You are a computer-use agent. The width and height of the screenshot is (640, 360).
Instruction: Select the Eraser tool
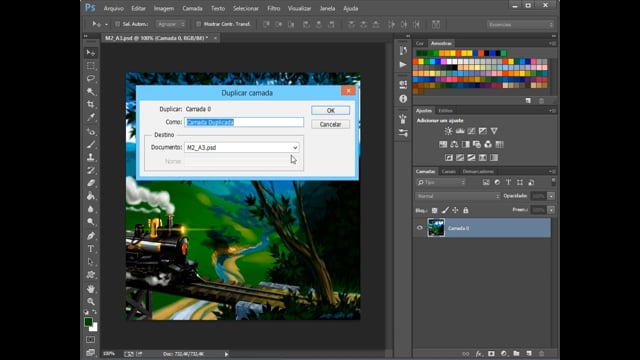point(91,183)
